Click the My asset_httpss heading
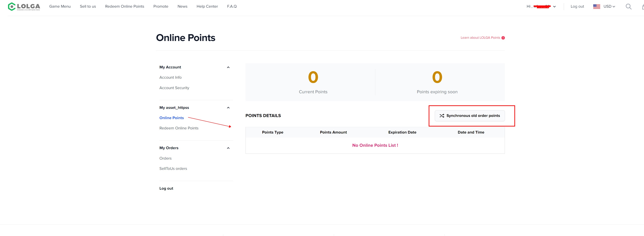Screen dimensions: 644x236 174,108
